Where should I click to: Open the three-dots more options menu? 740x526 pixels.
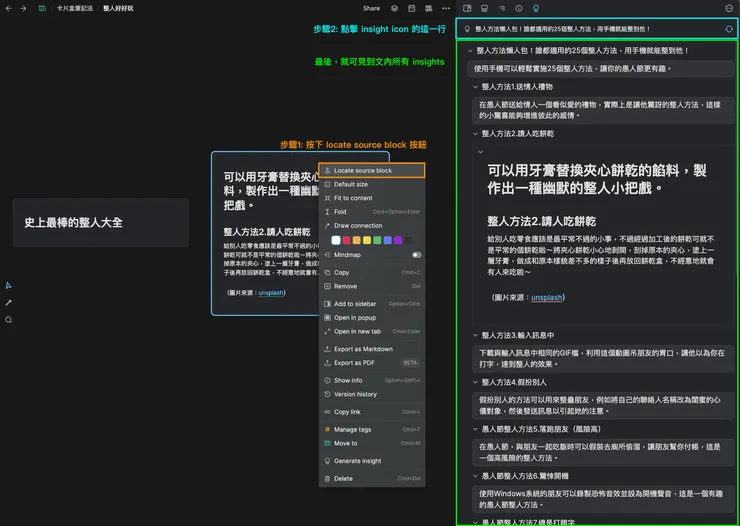tap(446, 8)
